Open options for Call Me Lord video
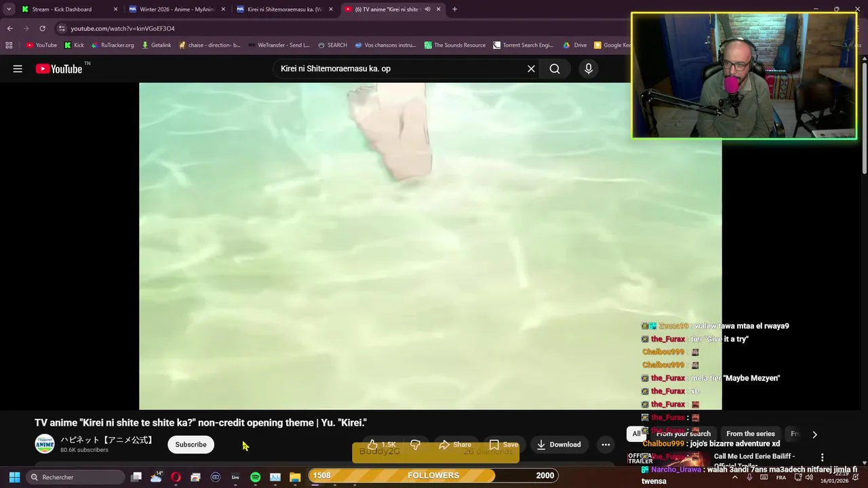This screenshot has width=868, height=488. tap(822, 457)
